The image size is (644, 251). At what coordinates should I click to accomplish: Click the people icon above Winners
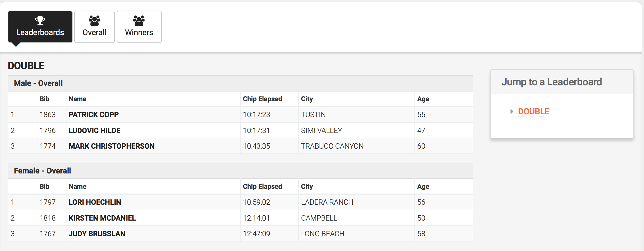pyautogui.click(x=139, y=20)
